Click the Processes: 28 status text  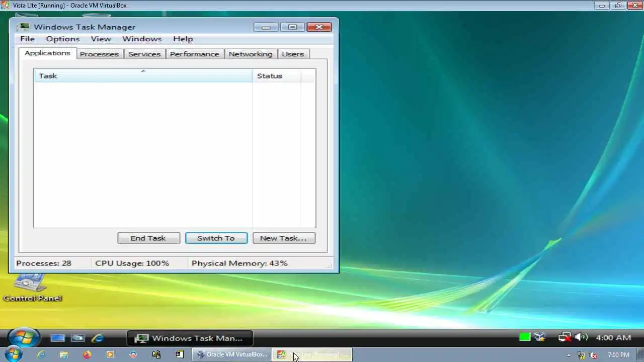click(44, 263)
